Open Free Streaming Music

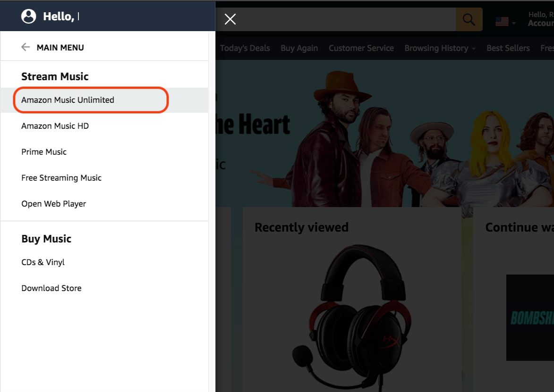(61, 178)
